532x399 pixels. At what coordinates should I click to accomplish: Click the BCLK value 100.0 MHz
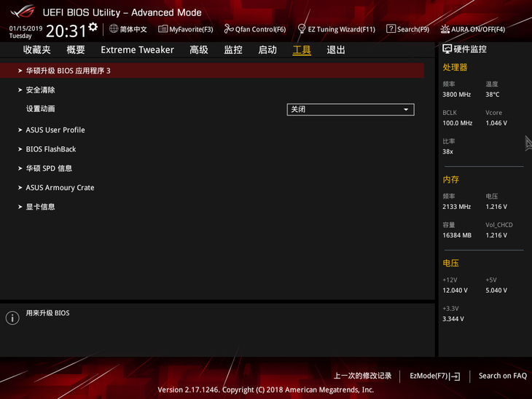pos(458,123)
